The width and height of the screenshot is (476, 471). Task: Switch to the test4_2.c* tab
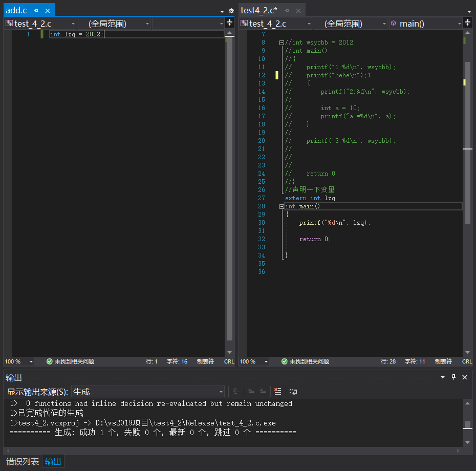point(259,10)
